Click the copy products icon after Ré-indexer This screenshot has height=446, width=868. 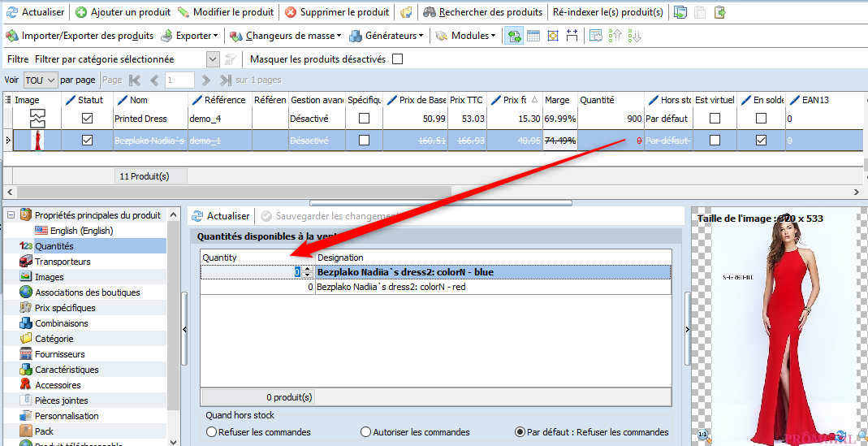point(680,11)
